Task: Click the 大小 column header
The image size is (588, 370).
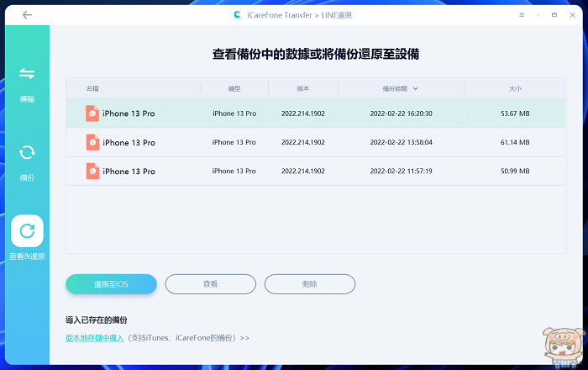Action: click(515, 88)
